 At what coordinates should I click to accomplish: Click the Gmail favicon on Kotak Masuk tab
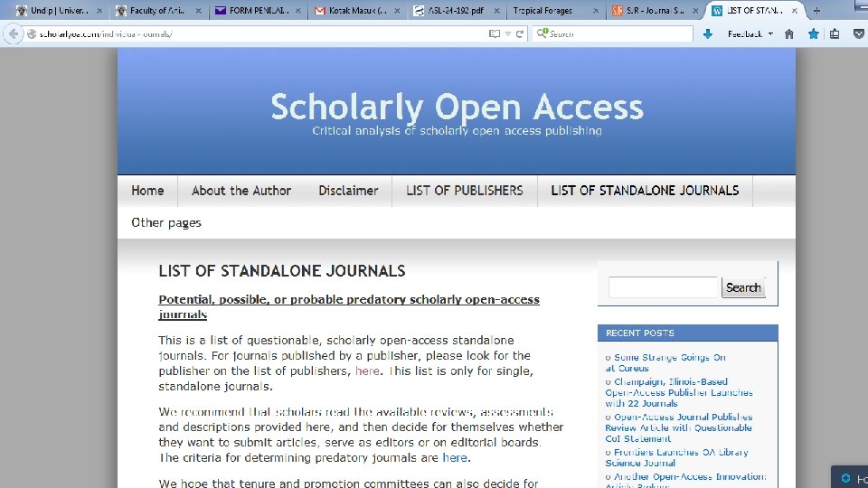coord(319,11)
